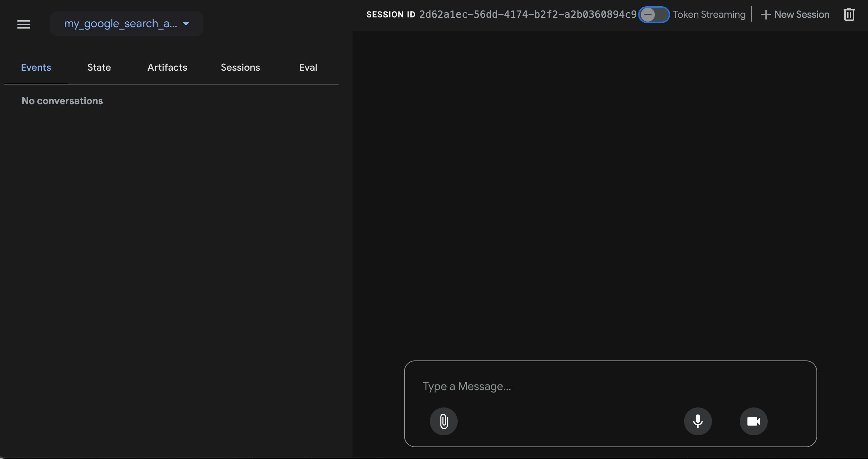Activate the microphone icon
This screenshot has width=868, height=459.
tap(698, 421)
